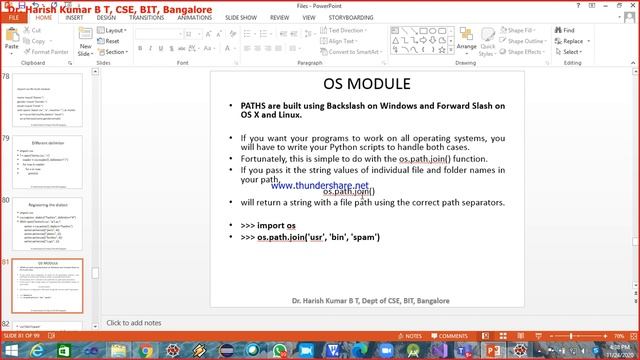Switch to the DESIGN tab

(106, 18)
